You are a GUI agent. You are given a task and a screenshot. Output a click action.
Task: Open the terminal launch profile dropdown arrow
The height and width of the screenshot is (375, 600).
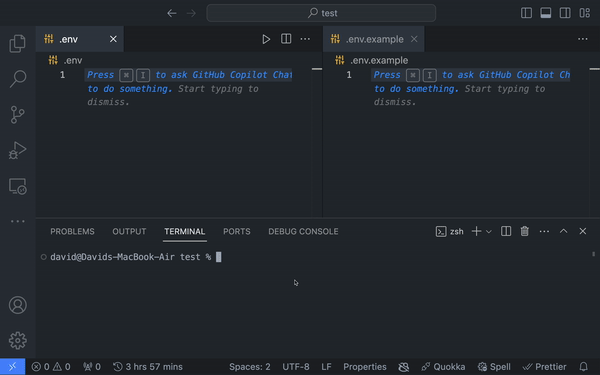click(x=489, y=232)
